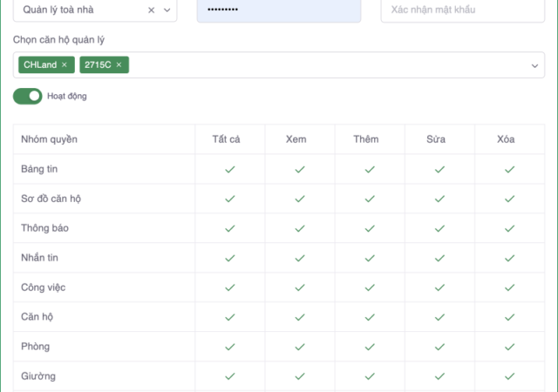Toggle Thêm permission for Căn hộ
The height and width of the screenshot is (392, 558).
coord(370,317)
